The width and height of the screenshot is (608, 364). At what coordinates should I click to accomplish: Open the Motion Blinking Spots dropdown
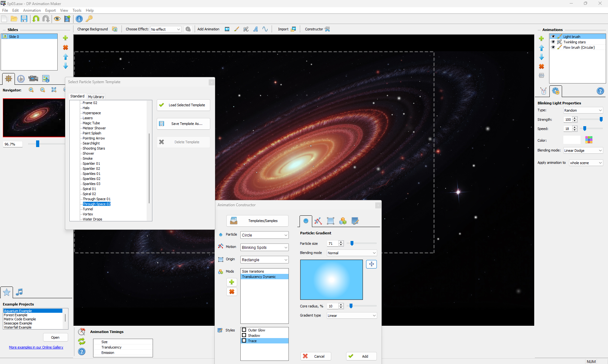pyautogui.click(x=264, y=247)
